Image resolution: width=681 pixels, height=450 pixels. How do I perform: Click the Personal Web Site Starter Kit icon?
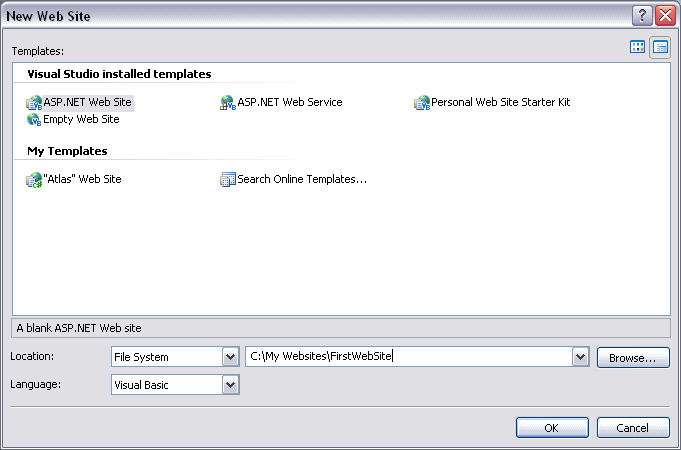pos(422,103)
